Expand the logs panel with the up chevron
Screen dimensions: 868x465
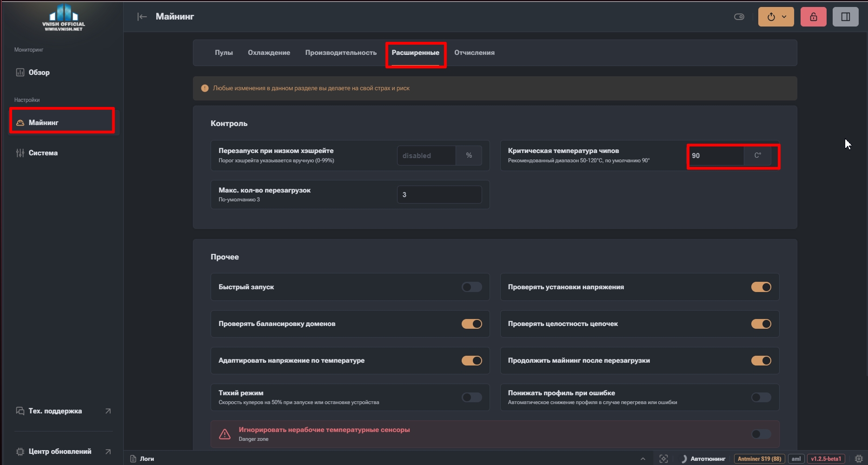pos(643,458)
